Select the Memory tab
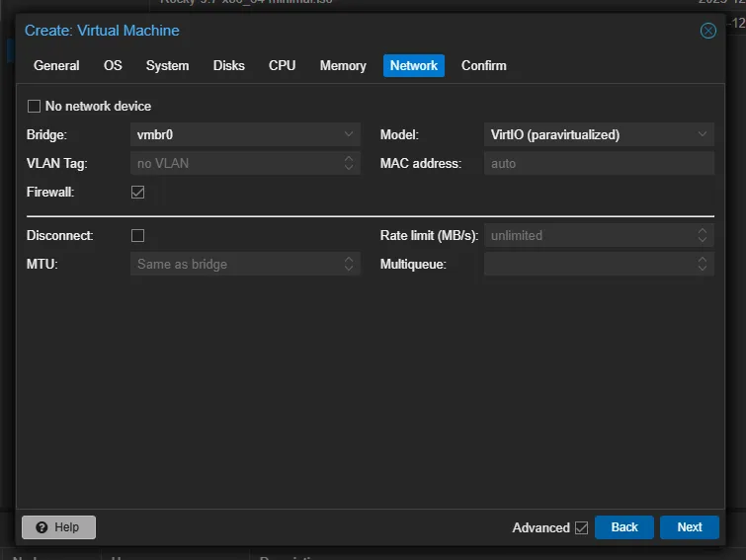This screenshot has height=560, width=746. tap(343, 65)
